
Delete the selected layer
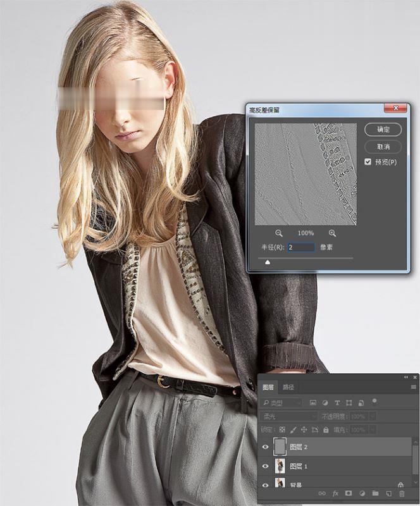402,493
